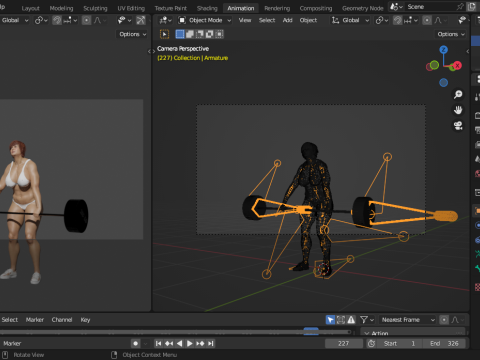
Task: Open snapping options dropdown in right viewport
Action: coord(411,20)
